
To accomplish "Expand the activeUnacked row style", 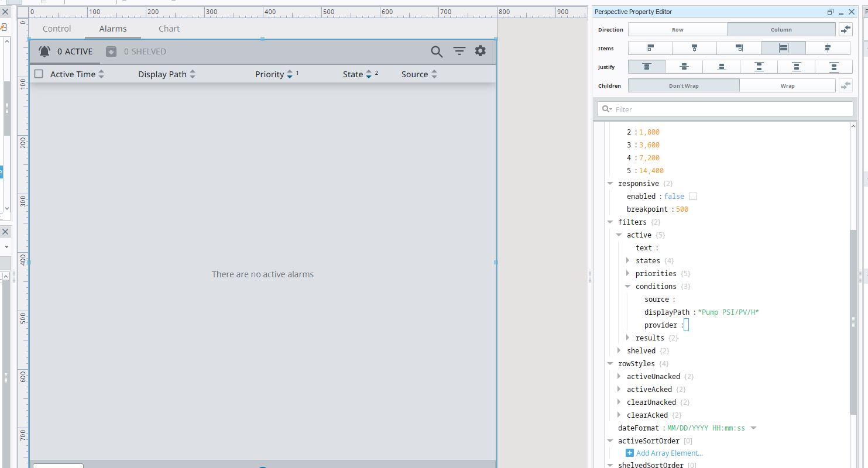I will point(619,376).
